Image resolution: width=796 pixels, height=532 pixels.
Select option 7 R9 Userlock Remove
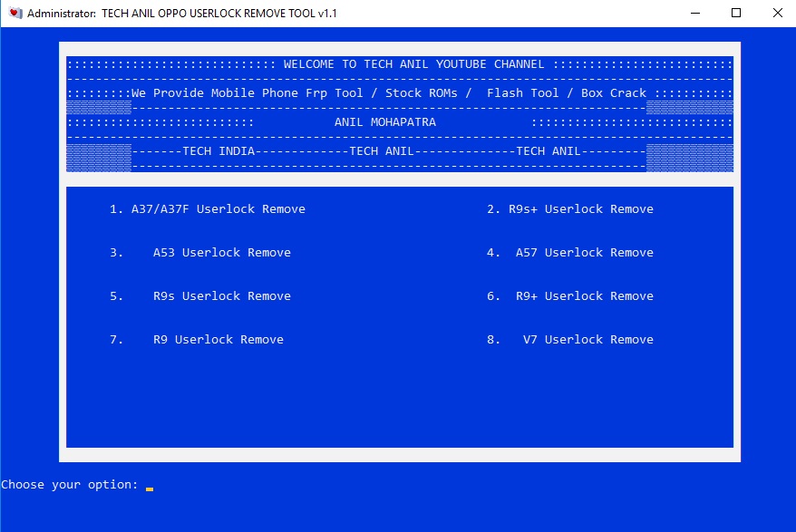coord(197,339)
